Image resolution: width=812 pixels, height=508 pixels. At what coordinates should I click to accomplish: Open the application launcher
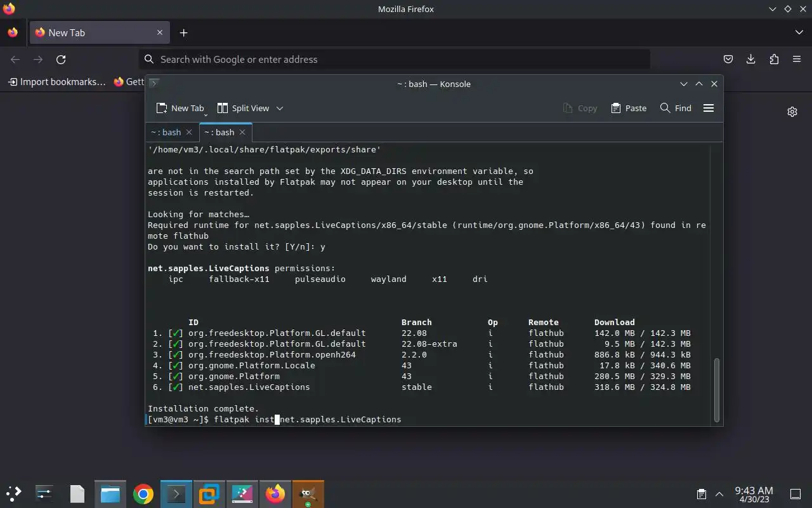coord(14,493)
